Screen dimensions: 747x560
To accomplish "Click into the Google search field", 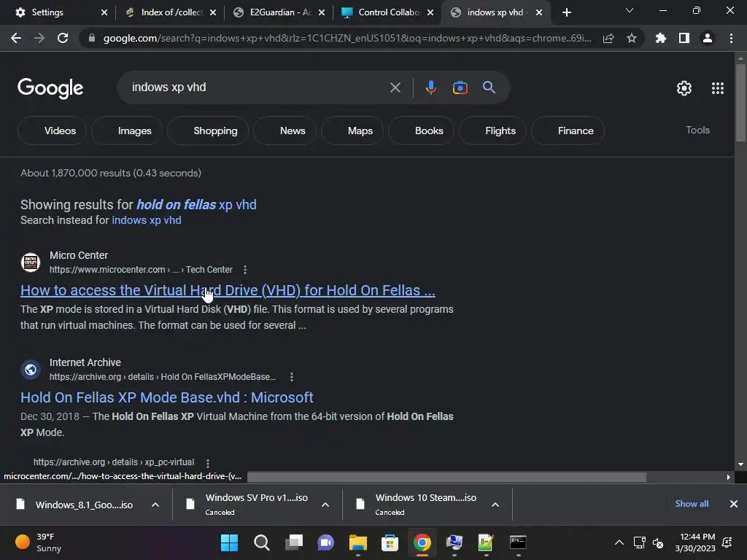I will click(x=258, y=87).
